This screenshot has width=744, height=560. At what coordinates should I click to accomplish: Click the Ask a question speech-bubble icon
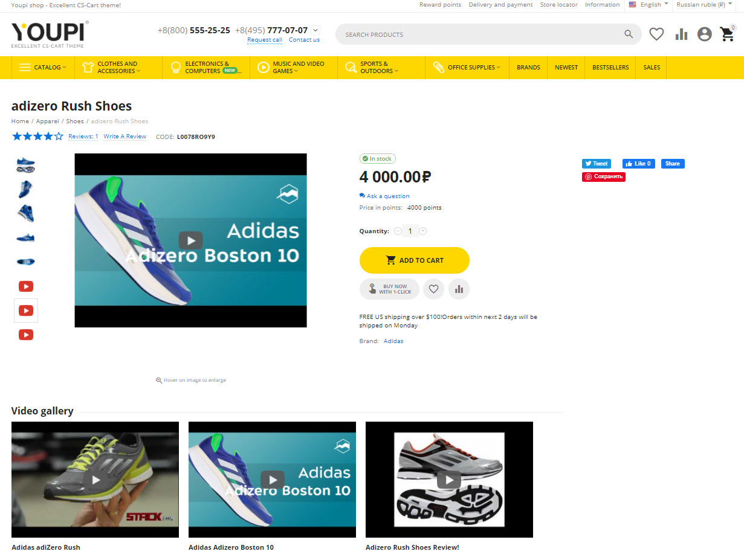361,196
